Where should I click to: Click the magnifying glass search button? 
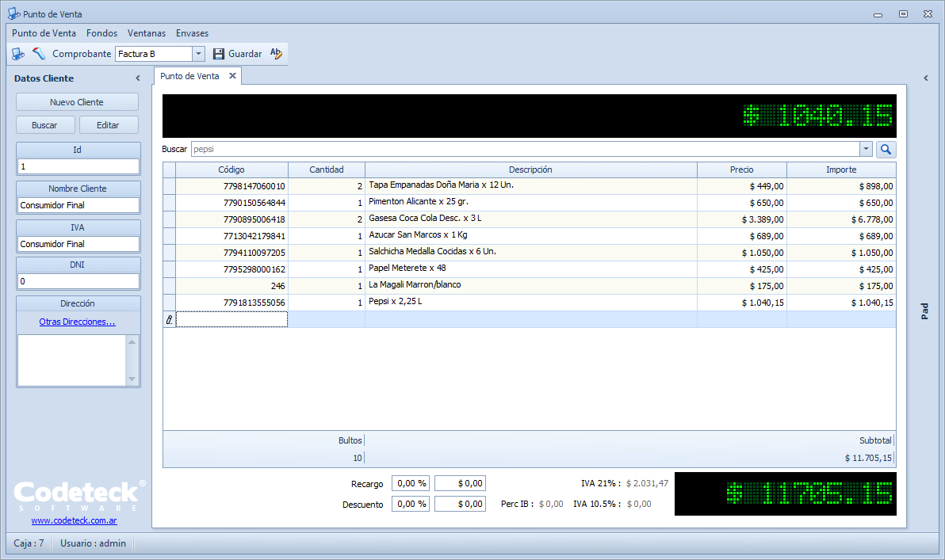886,149
